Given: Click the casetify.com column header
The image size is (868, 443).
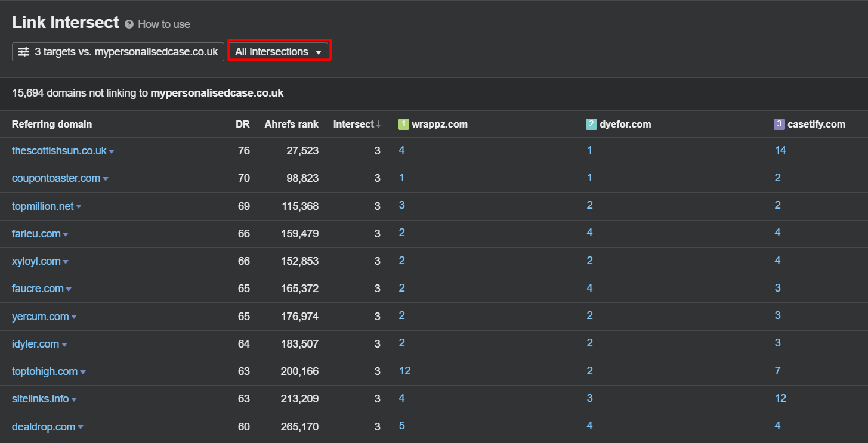Looking at the screenshot, I should [x=816, y=124].
